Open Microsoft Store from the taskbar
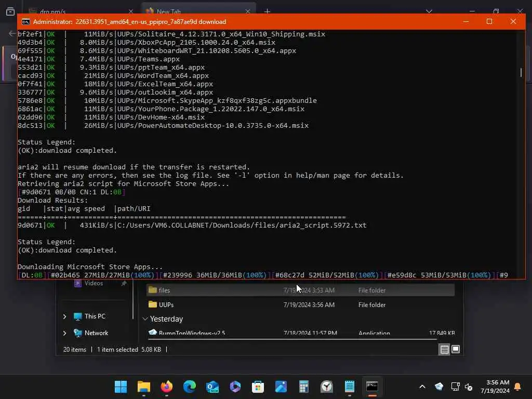 pyautogui.click(x=258, y=387)
